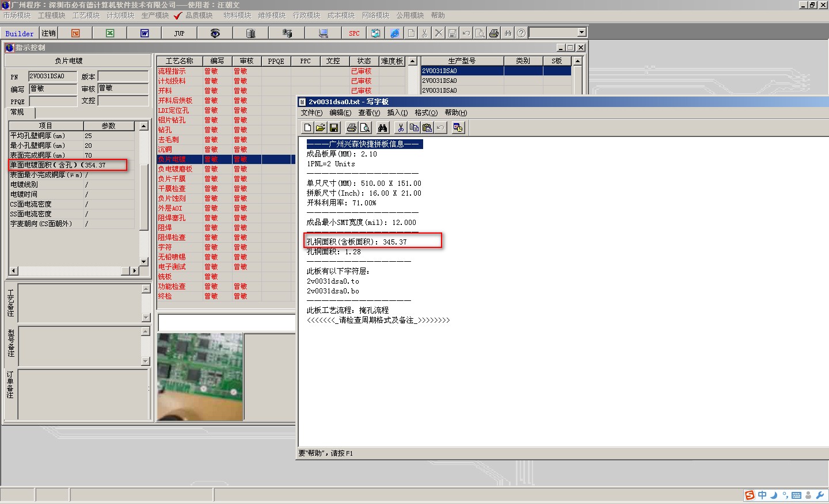Image resolution: width=829 pixels, height=504 pixels.
Task: Click Cut scissors icon in WordPad toolbar
Action: pyautogui.click(x=401, y=128)
